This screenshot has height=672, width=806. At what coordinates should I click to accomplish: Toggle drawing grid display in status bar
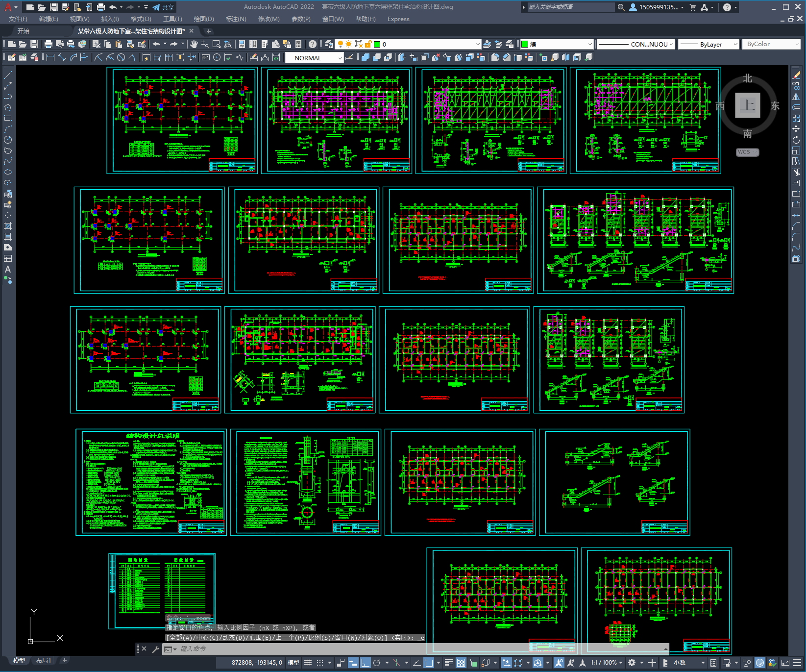[x=308, y=663]
